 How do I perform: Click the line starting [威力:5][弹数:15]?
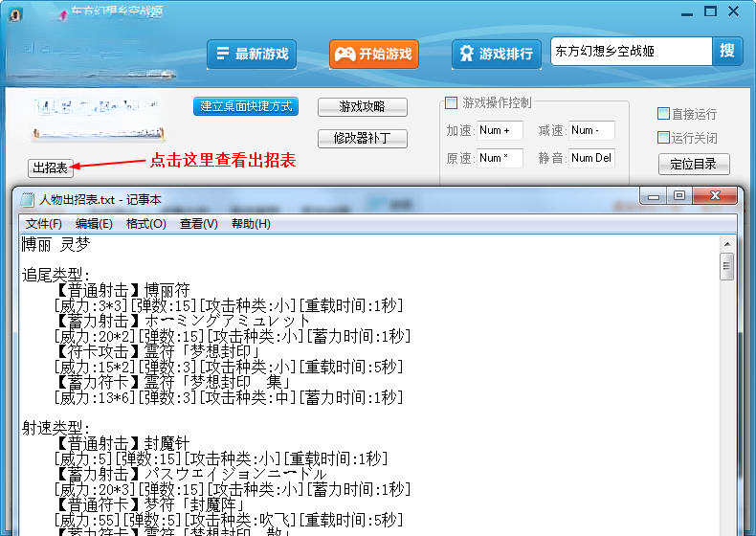coord(221,458)
